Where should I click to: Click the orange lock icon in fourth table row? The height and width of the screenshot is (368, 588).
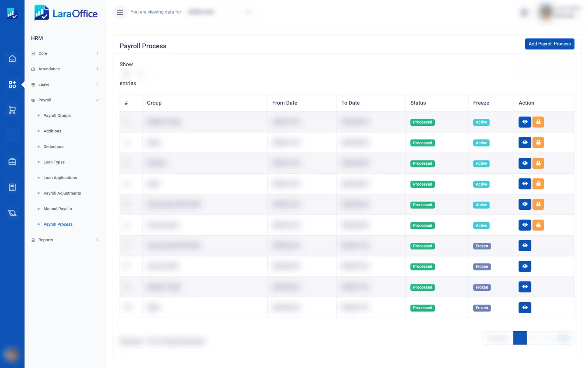pos(538,184)
